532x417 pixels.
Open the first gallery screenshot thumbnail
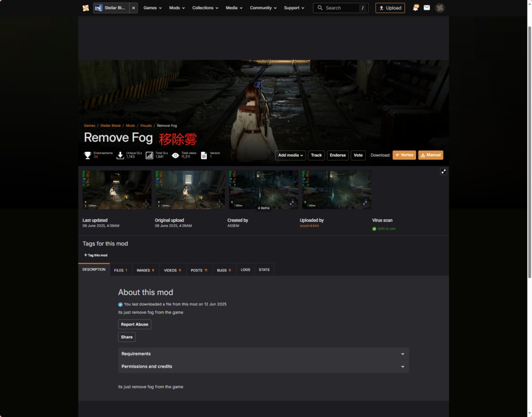[117, 190]
